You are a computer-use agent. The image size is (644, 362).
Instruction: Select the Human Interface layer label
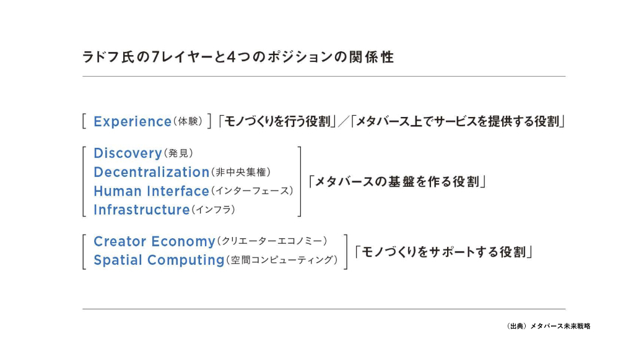pos(151,191)
